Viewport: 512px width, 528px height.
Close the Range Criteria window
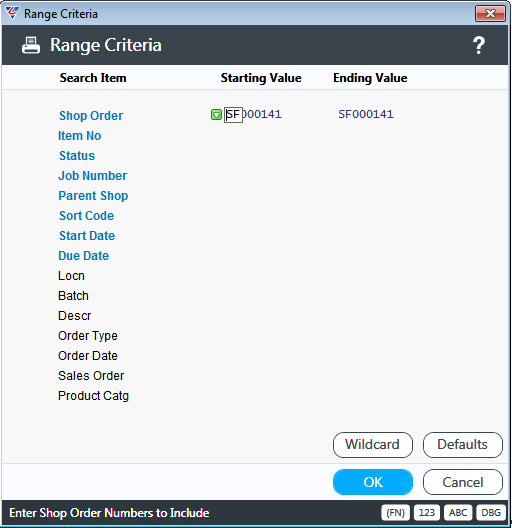click(x=490, y=13)
